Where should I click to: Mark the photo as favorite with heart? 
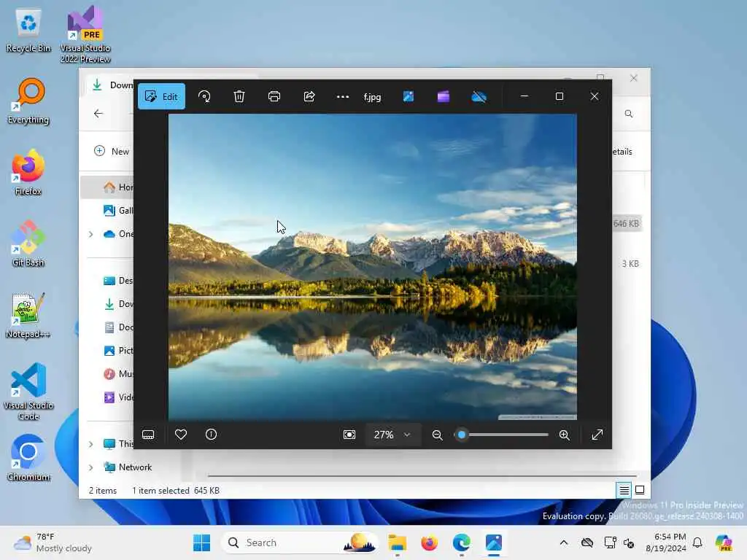tap(181, 435)
